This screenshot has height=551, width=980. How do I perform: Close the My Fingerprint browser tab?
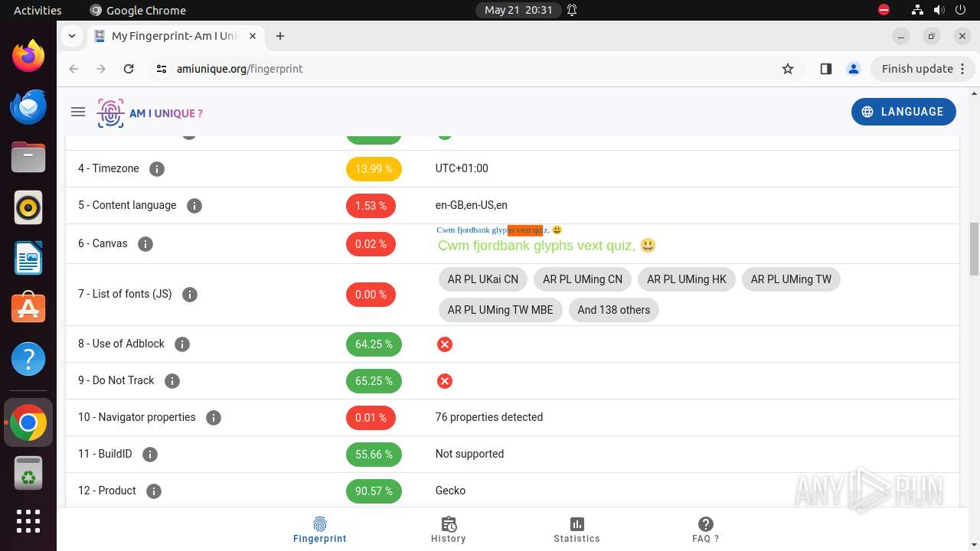point(253,36)
